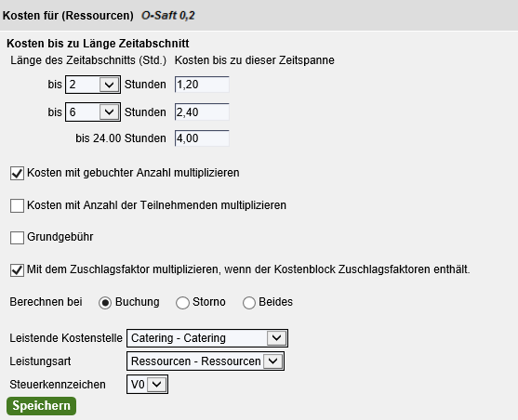Uncheck 'Kosten mit gebuchter Anzahl multiplizieren' checkbox
This screenshot has height=420, width=518.
[17, 173]
